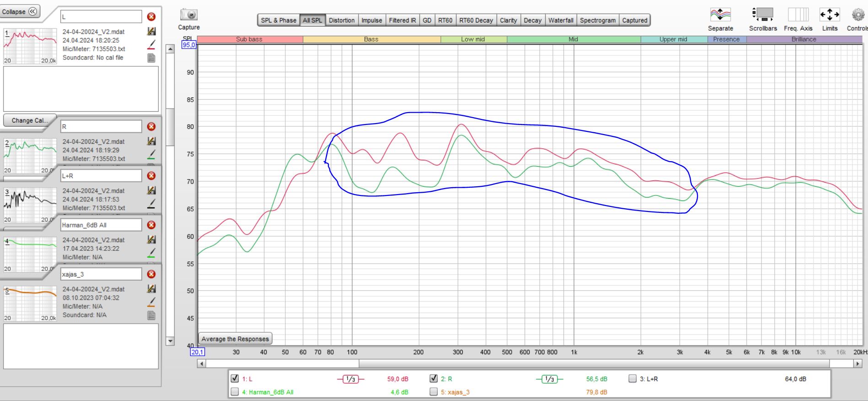Click the Harman_6dB All name field
Viewport: 868px width, 401px height.
(x=101, y=225)
